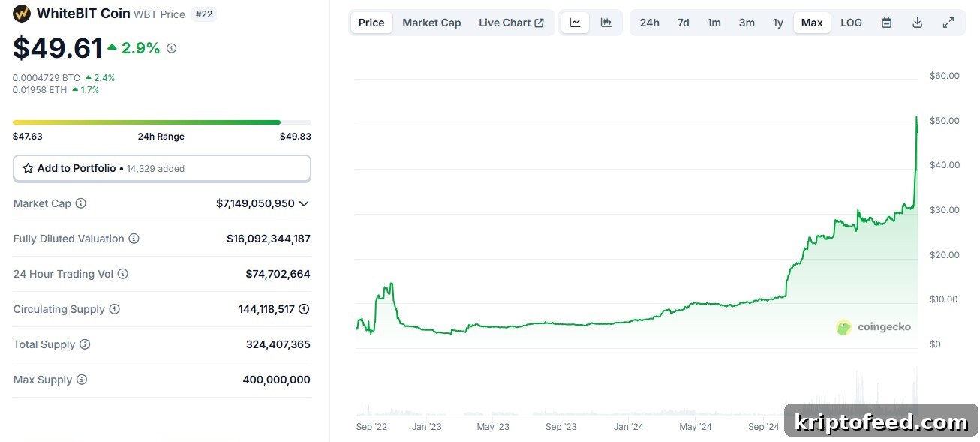Click the star icon in Add to Portfolio
Image resolution: width=980 pixels, height=442 pixels.
click(28, 168)
